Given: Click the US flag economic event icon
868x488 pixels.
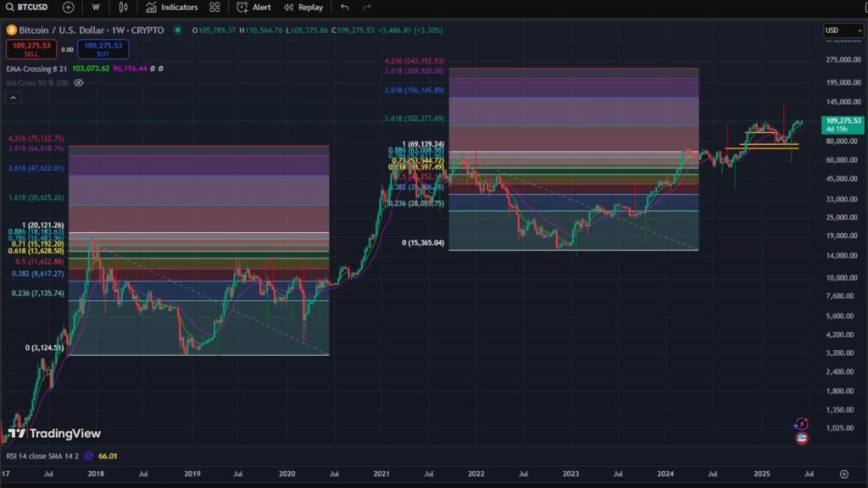Looking at the screenshot, I should coord(802,438).
